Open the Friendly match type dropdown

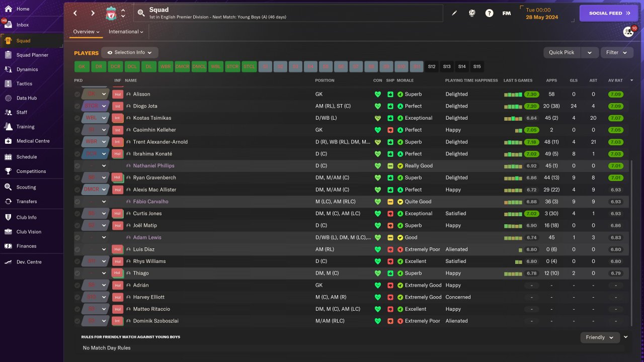pyautogui.click(x=600, y=337)
